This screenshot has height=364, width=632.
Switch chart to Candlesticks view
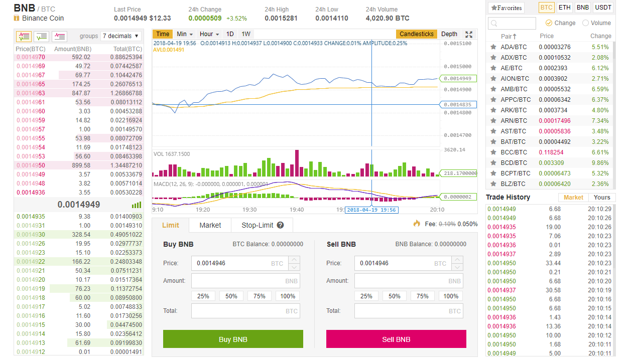click(417, 34)
